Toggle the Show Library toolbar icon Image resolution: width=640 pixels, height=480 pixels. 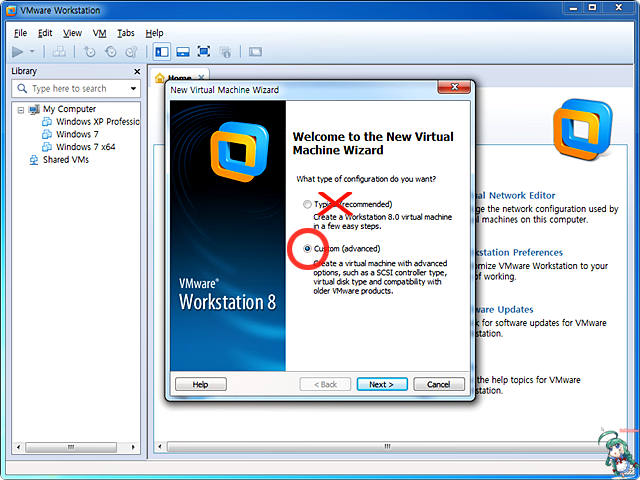click(162, 52)
